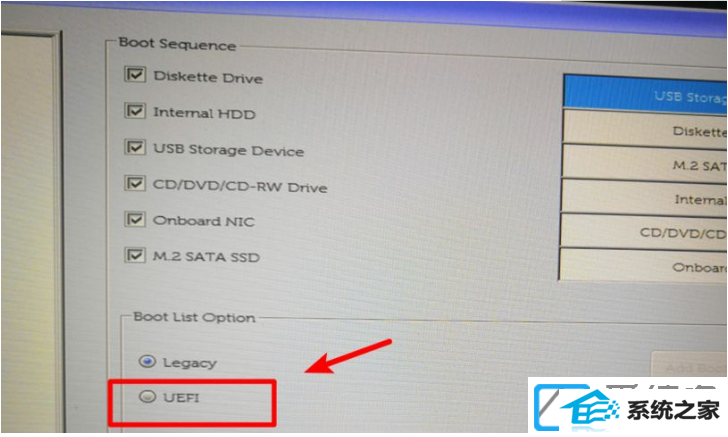Select Diskette entry in boot order list
Screen dimensions: 728x437
645,129
